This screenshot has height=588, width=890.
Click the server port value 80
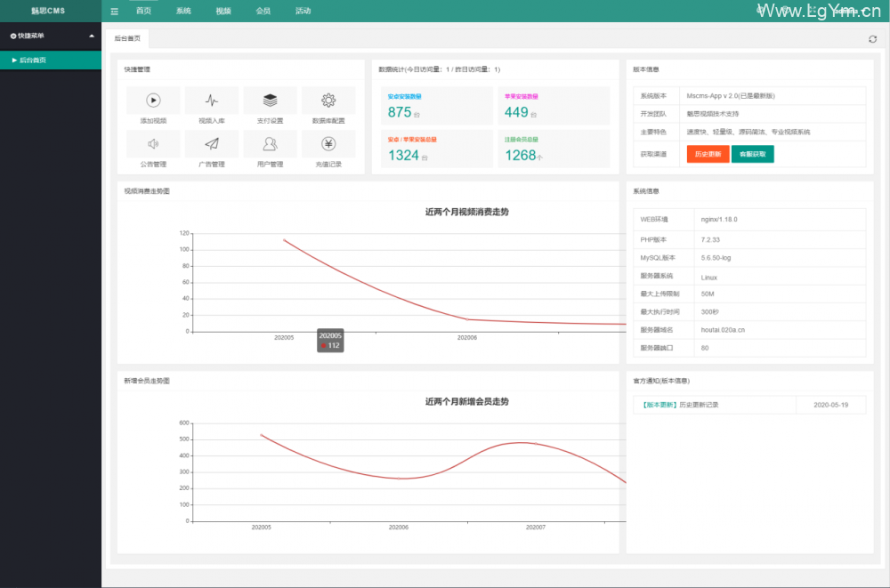point(705,348)
